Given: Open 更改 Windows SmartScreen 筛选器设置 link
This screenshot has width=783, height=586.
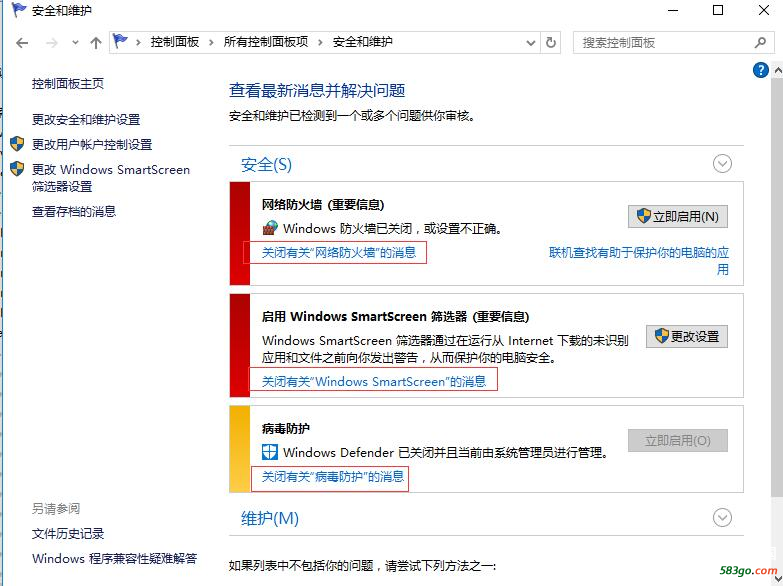Looking at the screenshot, I should click(x=111, y=178).
